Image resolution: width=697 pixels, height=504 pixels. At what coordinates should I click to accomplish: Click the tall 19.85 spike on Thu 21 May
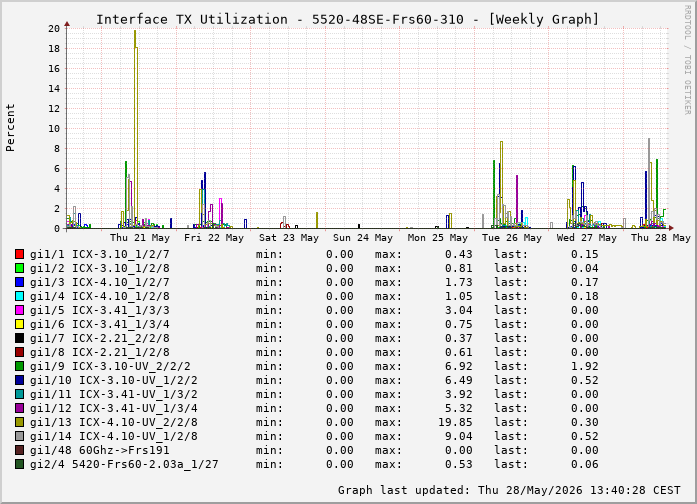(x=136, y=129)
